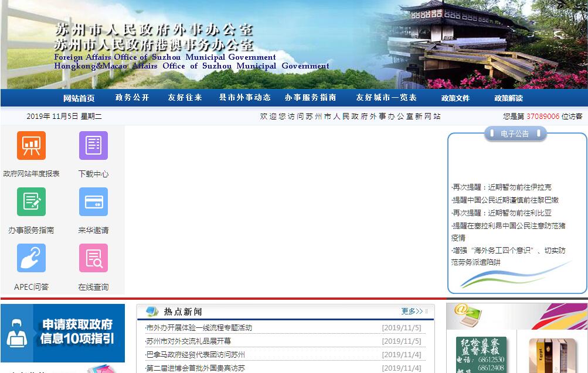Click the 纪检监察监督举报 green thumbnail
The image size is (588, 373).
481,354
